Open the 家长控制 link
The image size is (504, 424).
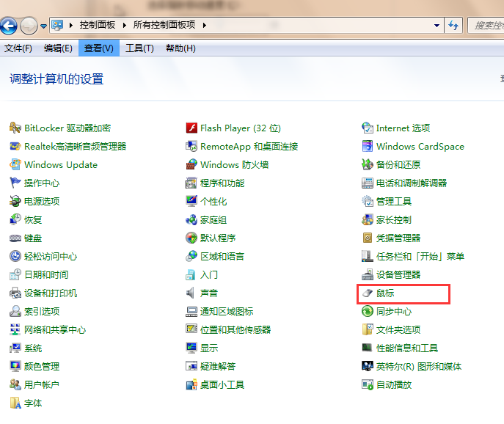tap(394, 220)
